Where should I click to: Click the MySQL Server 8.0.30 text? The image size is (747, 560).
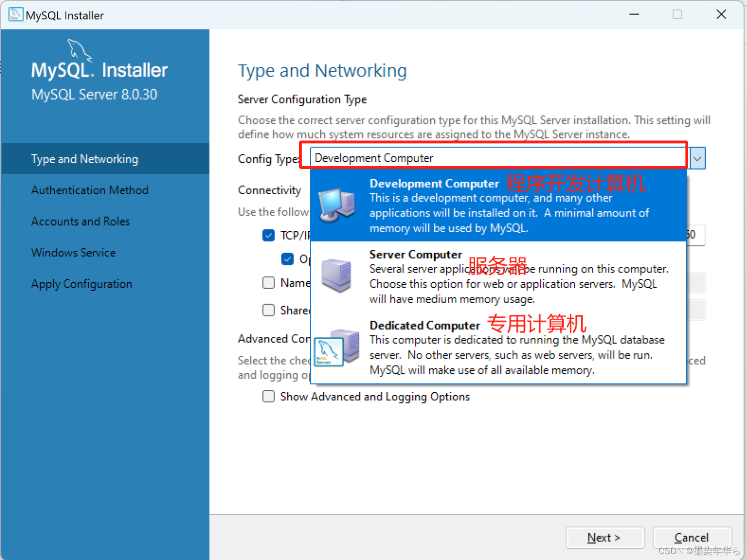(x=94, y=95)
